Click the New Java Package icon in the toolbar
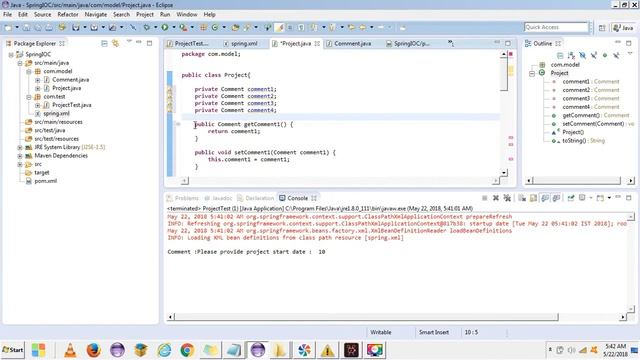Image resolution: width=640 pixels, height=360 pixels. point(203,27)
